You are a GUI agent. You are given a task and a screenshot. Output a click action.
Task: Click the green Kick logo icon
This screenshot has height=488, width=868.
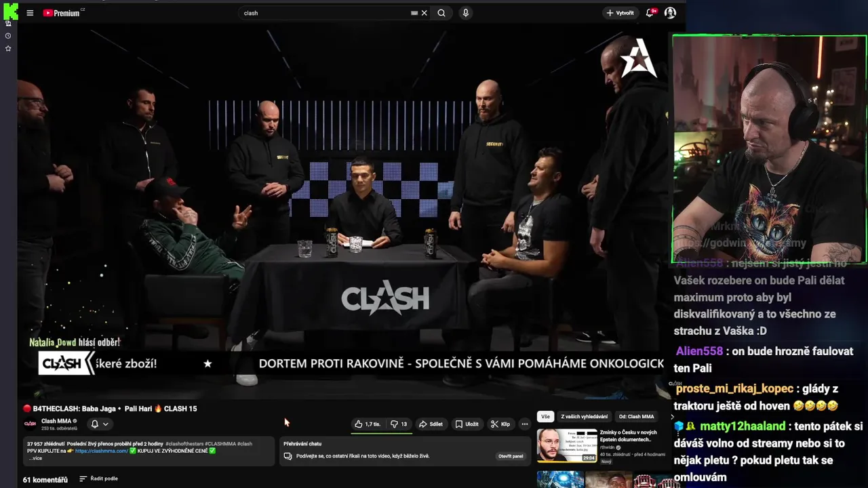point(10,11)
